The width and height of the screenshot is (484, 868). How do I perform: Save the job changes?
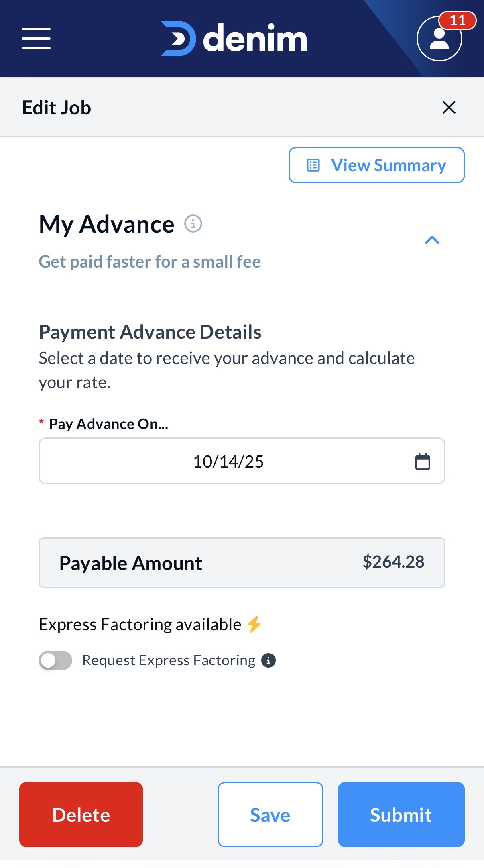pos(270,815)
